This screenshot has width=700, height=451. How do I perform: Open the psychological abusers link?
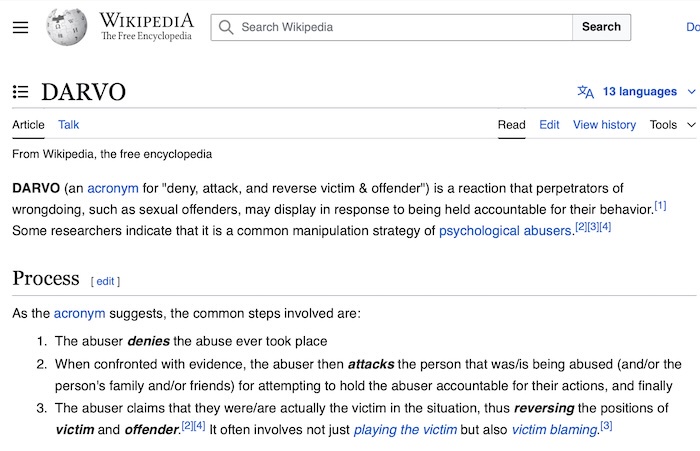[x=505, y=231]
